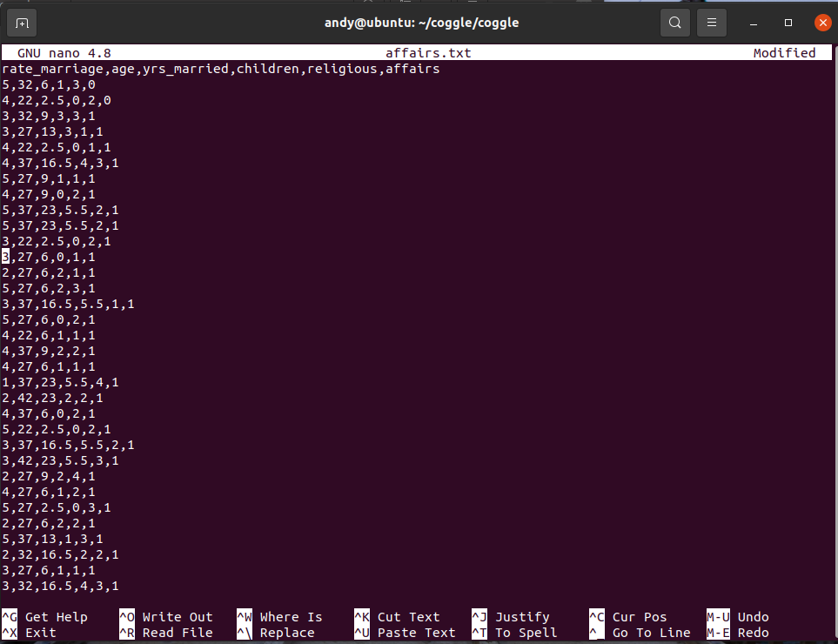Viewport: 838px width, 644px height.
Task: Click the line 4,37,6,0,2,1
Action: click(49, 413)
